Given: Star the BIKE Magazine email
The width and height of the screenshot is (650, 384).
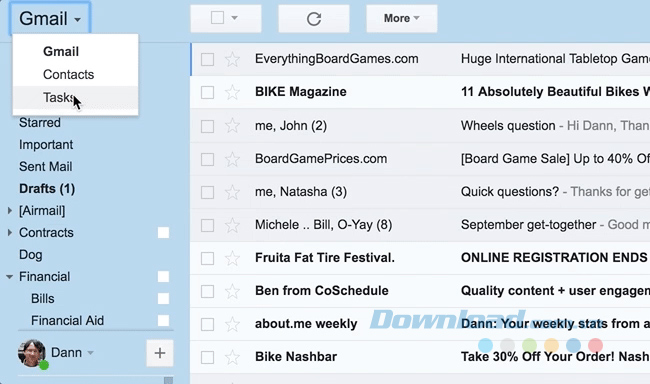Looking at the screenshot, I should (232, 92).
